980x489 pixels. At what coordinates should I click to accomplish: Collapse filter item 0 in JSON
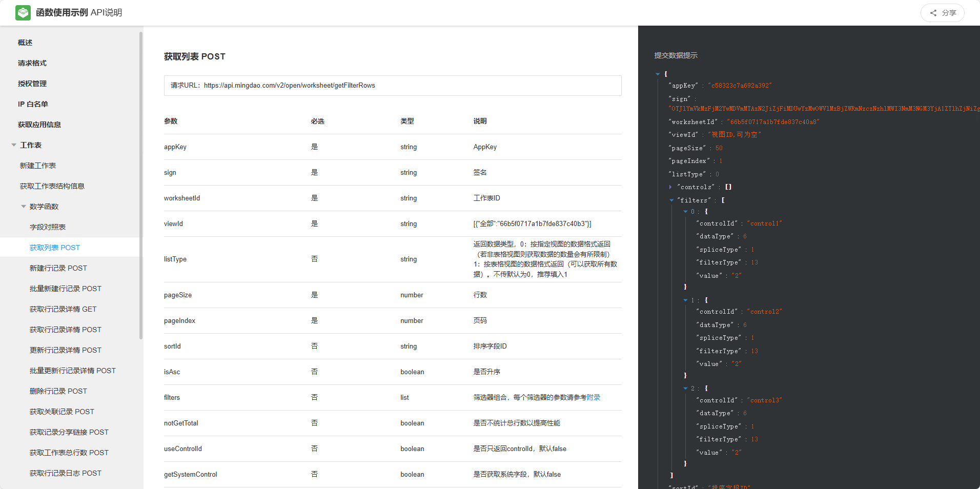coord(685,212)
